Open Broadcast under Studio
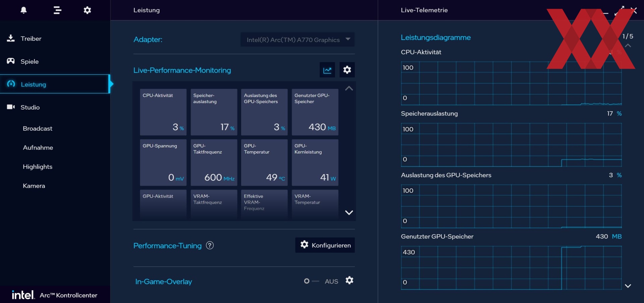The height and width of the screenshot is (303, 644). [38, 129]
